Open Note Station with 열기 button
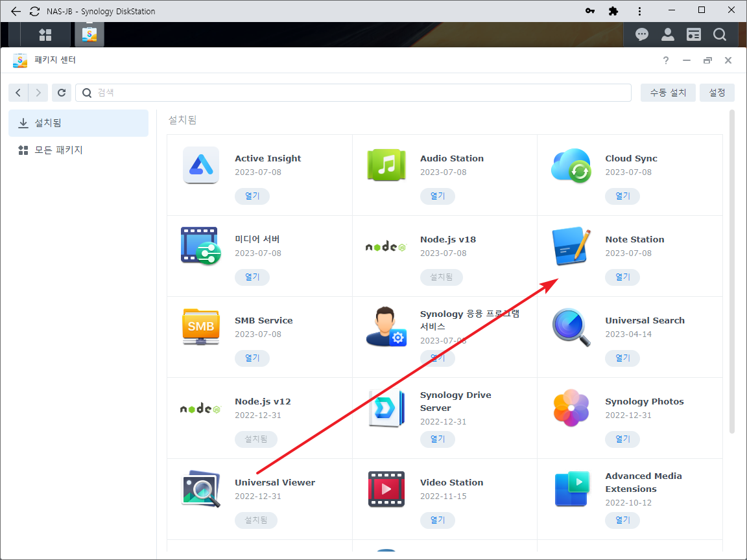Viewport: 747px width, 560px height. tap(622, 277)
